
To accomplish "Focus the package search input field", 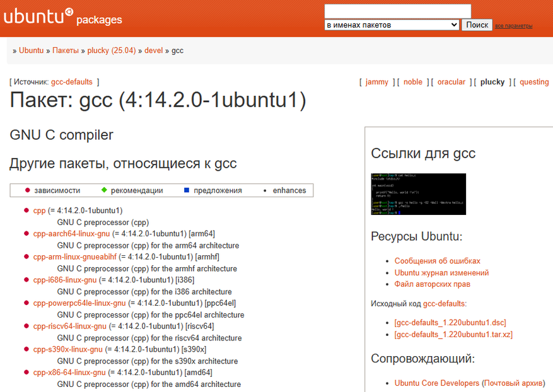I will pos(397,11).
